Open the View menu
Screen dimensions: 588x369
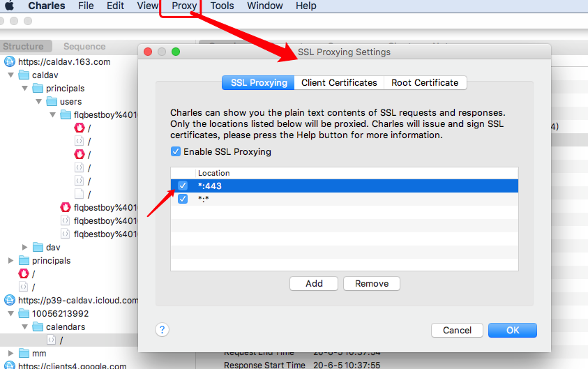[148, 6]
